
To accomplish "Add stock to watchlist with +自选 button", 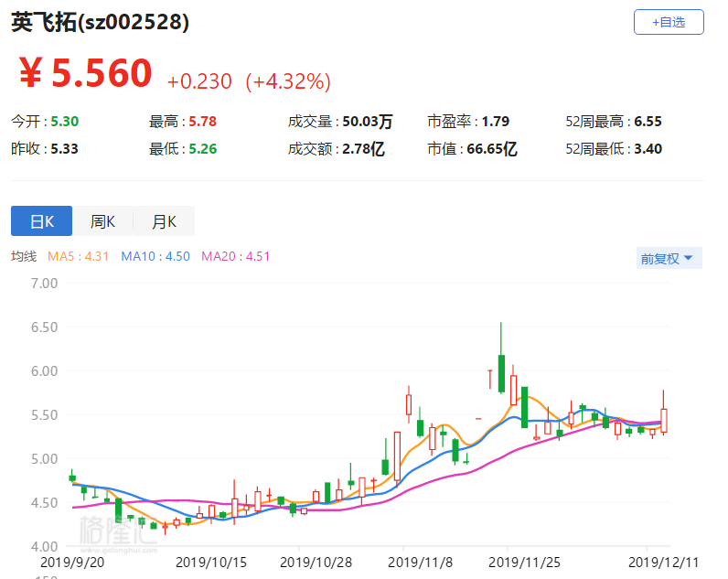I will tap(669, 22).
